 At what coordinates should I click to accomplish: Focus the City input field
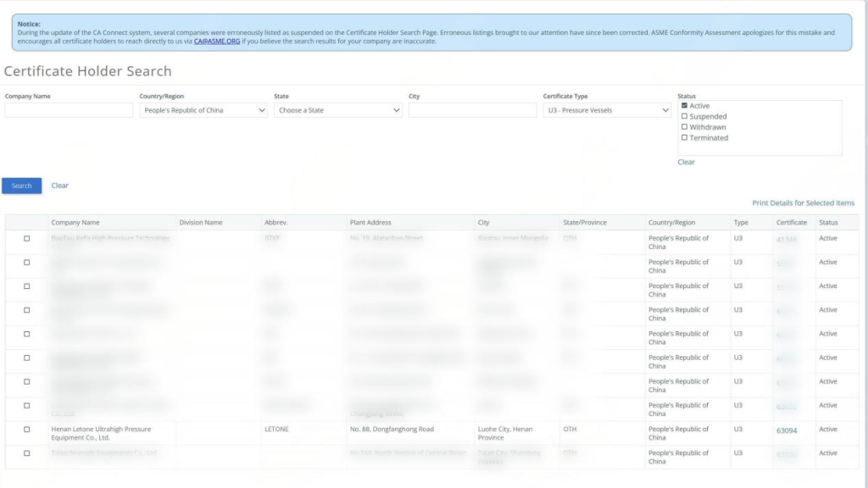click(472, 110)
